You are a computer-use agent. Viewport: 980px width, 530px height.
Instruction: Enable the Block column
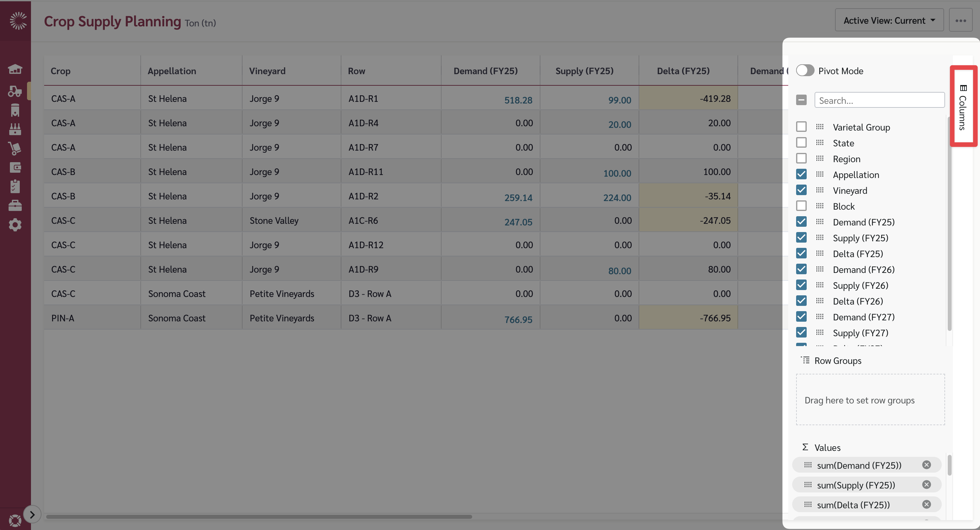(802, 205)
